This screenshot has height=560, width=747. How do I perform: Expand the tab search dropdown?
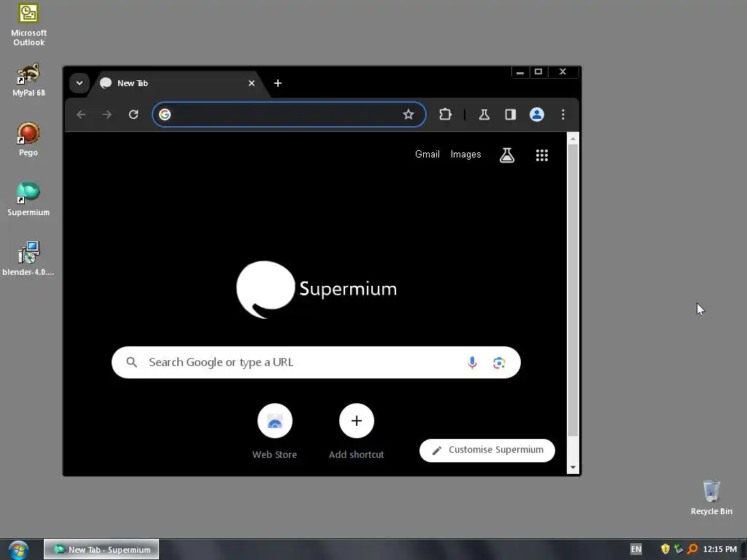click(80, 83)
